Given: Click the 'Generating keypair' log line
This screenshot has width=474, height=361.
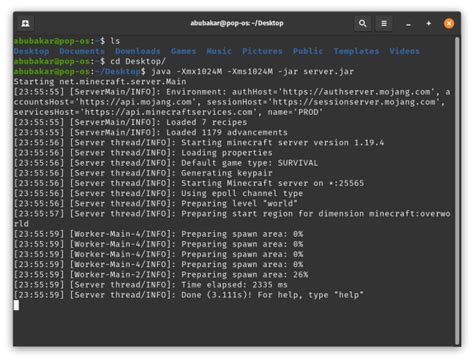Looking at the screenshot, I should point(227,173).
